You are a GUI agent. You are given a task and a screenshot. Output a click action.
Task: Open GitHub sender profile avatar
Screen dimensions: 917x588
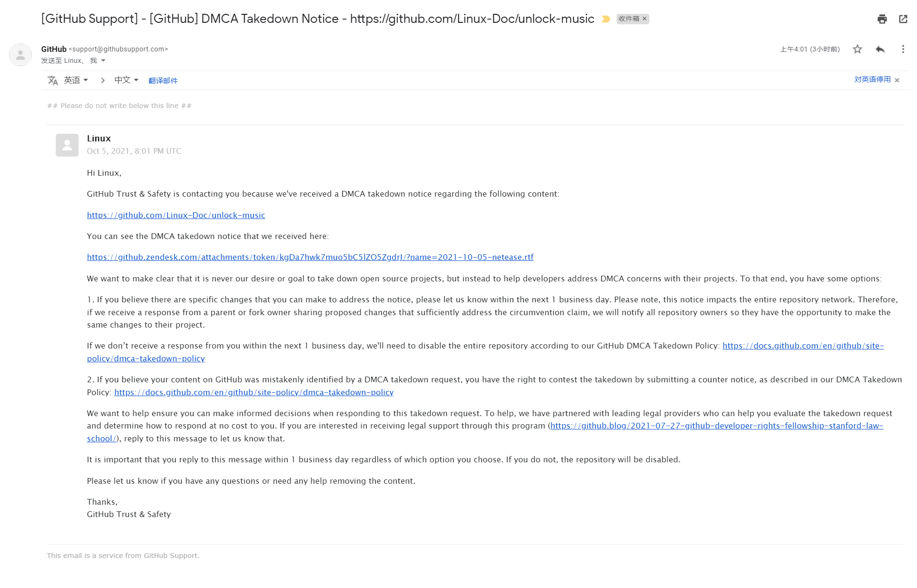pos(20,55)
